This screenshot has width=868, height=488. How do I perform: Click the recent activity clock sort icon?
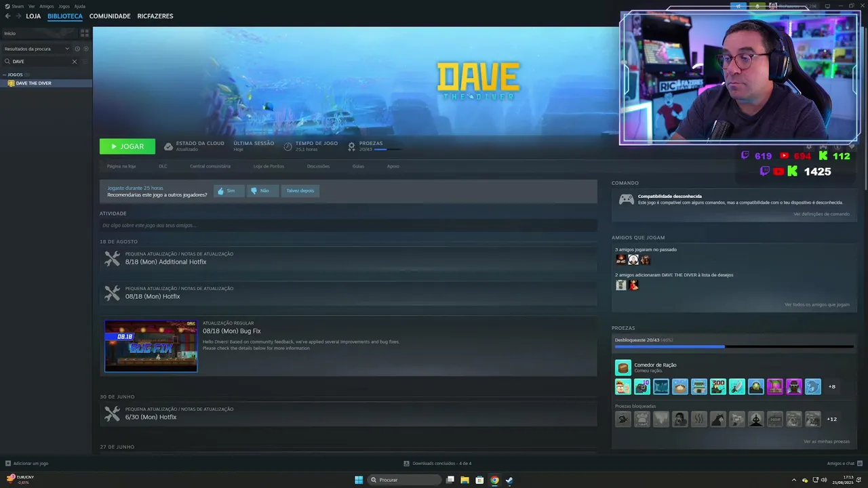tap(77, 49)
